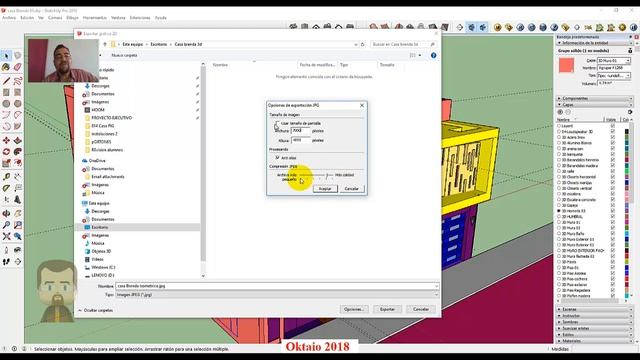Select the Walk footprints tool
Viewport: 640px width, 360px height.
click(x=6, y=262)
